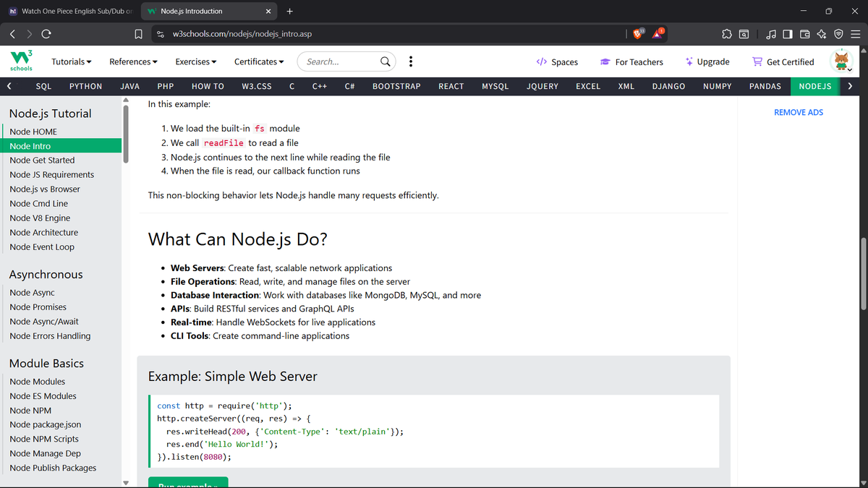Open the three-dot more options menu
Viewport: 868px width, 488px height.
(x=411, y=61)
